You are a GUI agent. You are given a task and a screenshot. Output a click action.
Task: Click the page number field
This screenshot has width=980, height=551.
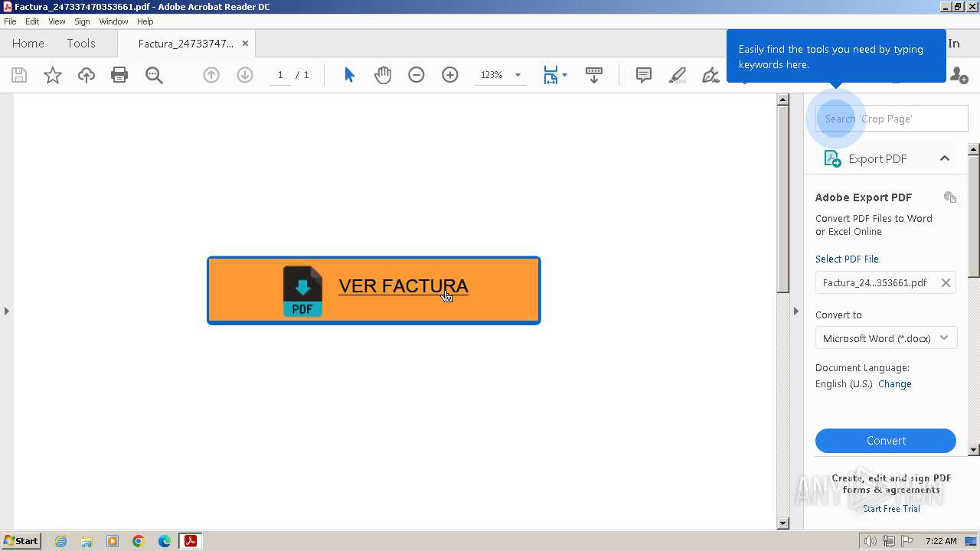(280, 75)
